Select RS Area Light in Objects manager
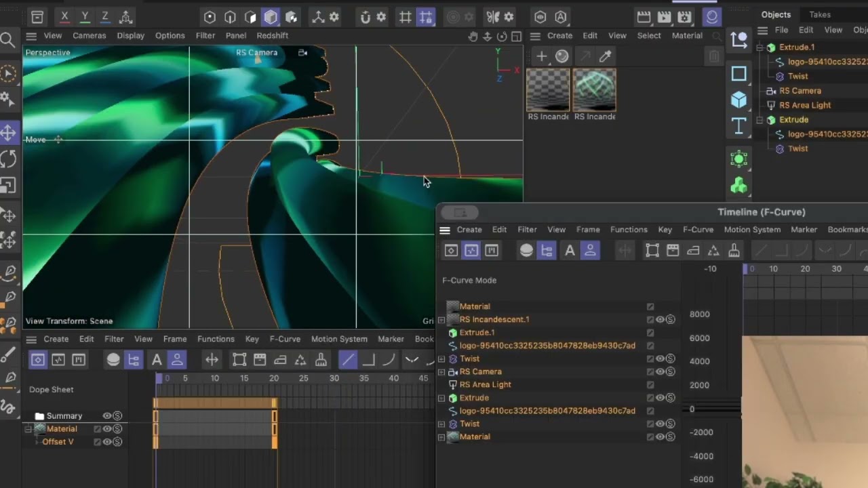 coord(805,105)
